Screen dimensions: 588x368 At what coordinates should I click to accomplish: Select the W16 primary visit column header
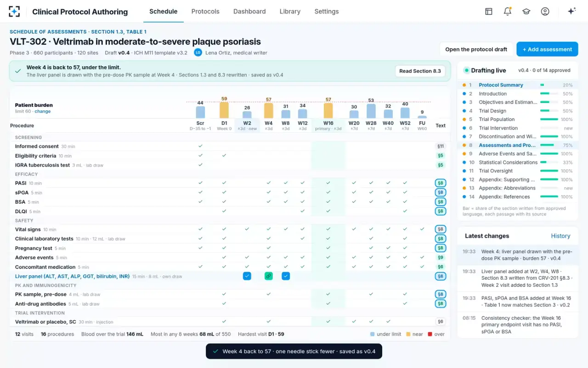tap(328, 126)
